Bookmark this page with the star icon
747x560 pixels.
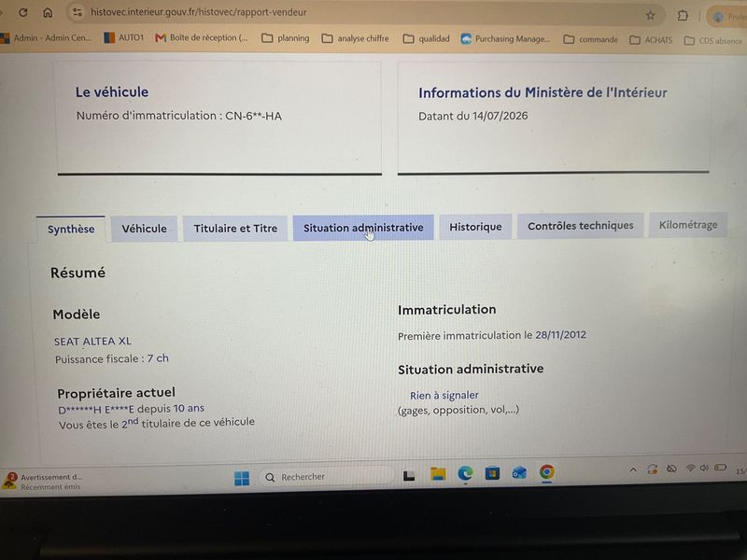pos(650,16)
